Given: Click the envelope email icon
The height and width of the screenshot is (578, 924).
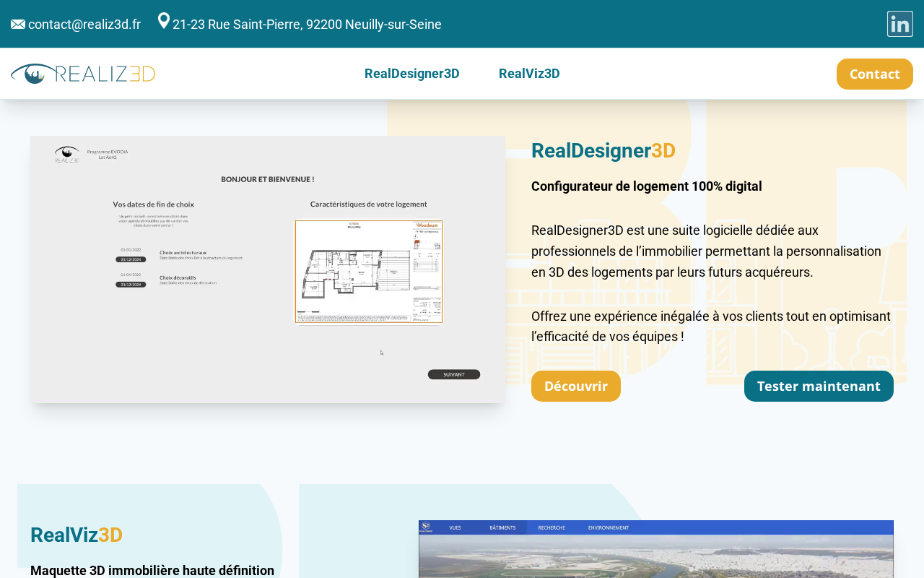Looking at the screenshot, I should point(18,25).
